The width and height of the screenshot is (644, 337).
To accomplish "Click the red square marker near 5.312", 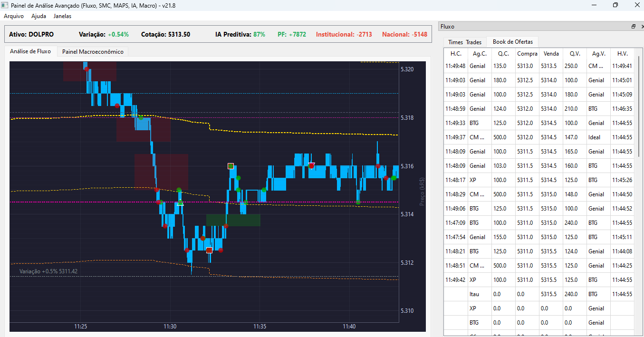I will coord(209,250).
